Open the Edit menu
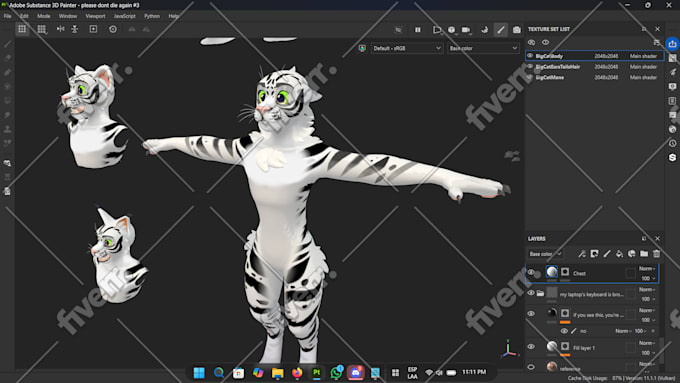This screenshot has height=383, width=680. [x=24, y=16]
